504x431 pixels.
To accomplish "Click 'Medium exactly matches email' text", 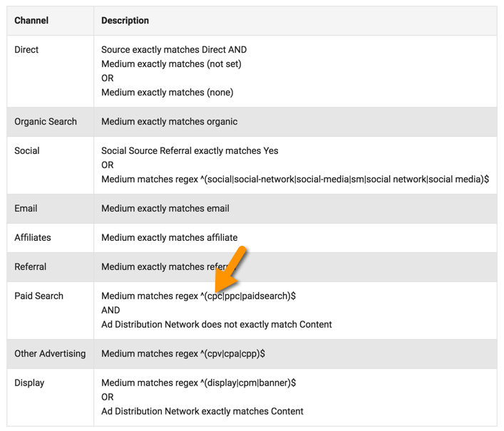I will click(x=165, y=209).
